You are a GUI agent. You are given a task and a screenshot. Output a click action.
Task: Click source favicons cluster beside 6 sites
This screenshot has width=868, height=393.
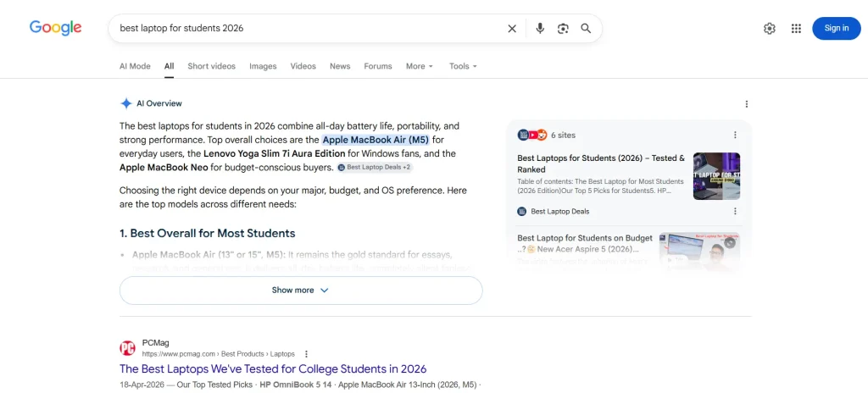click(532, 135)
